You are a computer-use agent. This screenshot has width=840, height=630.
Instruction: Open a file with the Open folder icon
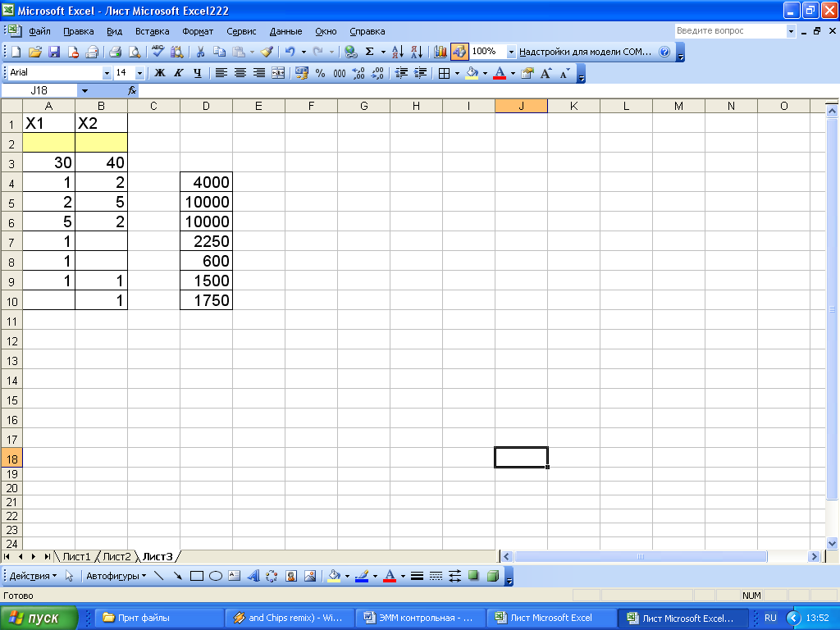click(x=34, y=52)
